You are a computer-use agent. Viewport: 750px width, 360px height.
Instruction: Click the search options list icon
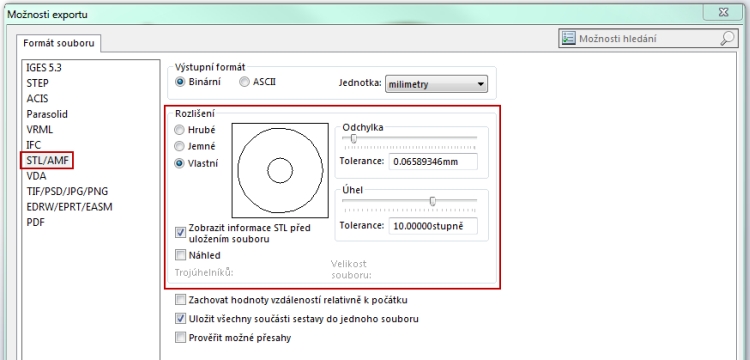click(568, 38)
